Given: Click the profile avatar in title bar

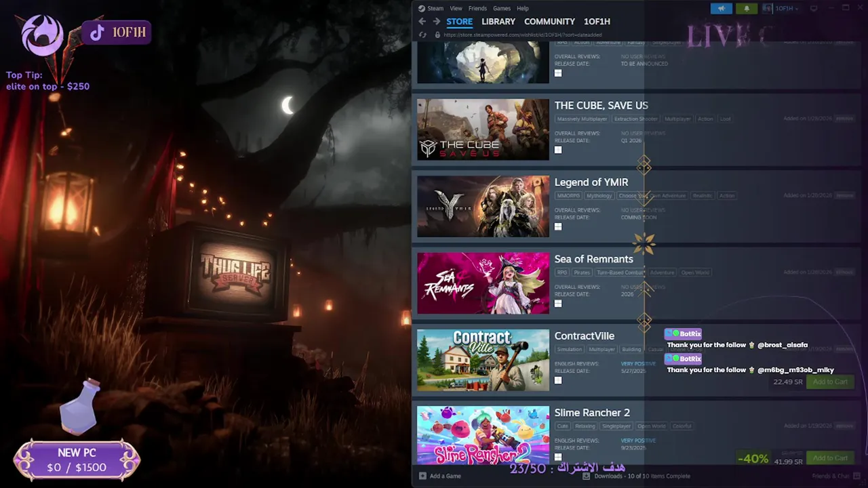Looking at the screenshot, I should (x=768, y=8).
